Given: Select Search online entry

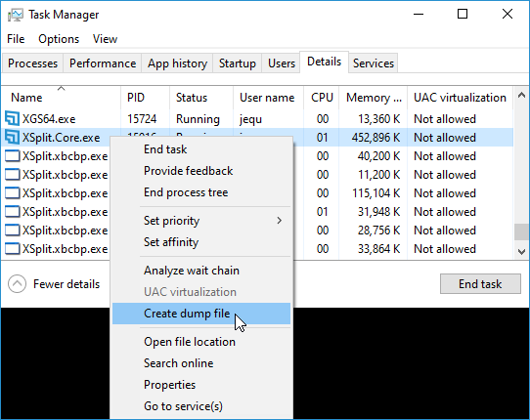Looking at the screenshot, I should coord(201,363).
